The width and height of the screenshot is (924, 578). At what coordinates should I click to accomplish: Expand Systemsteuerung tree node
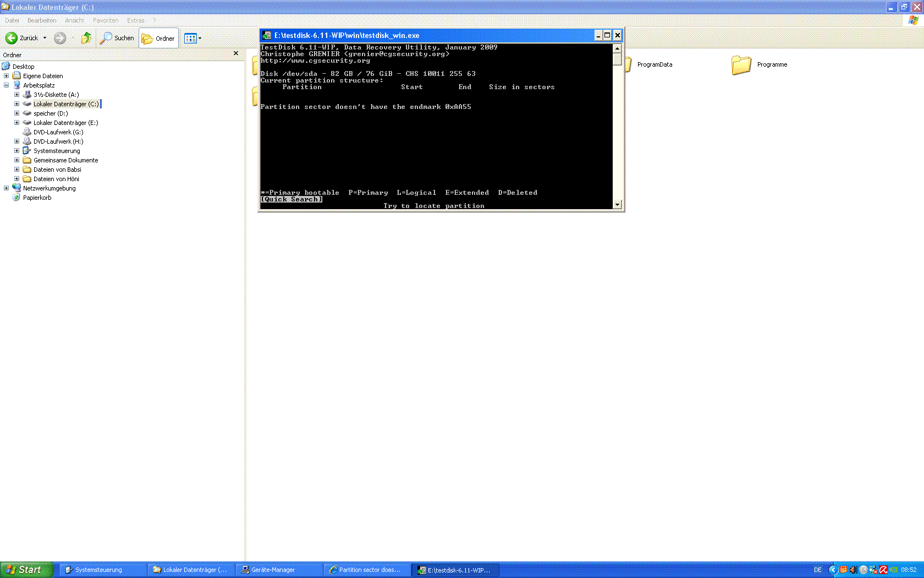pos(16,151)
